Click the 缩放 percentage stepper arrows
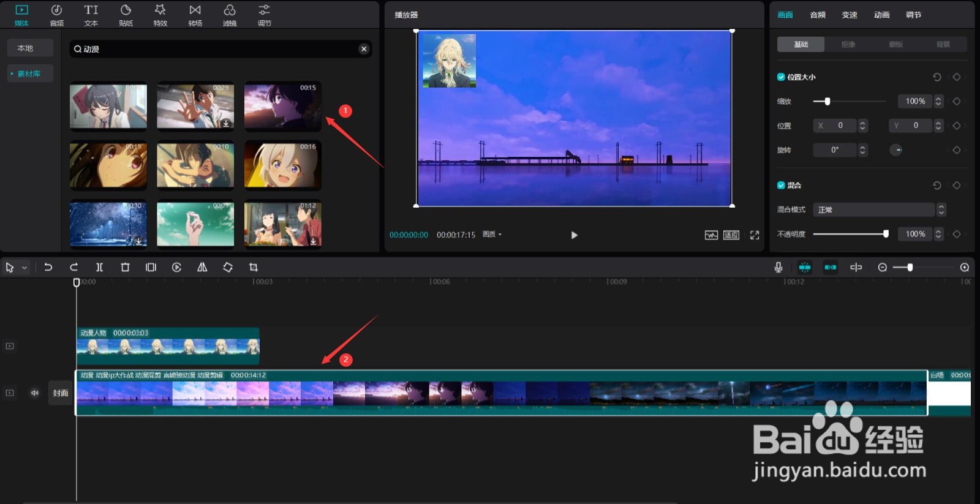The image size is (980, 504). tap(938, 101)
